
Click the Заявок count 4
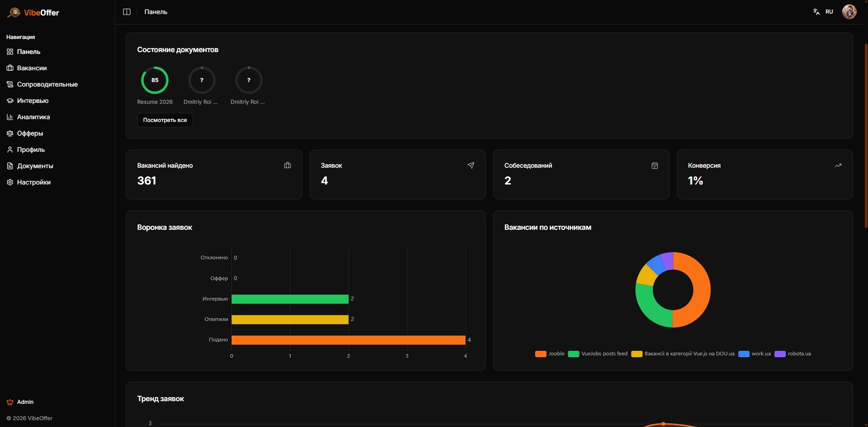(324, 180)
